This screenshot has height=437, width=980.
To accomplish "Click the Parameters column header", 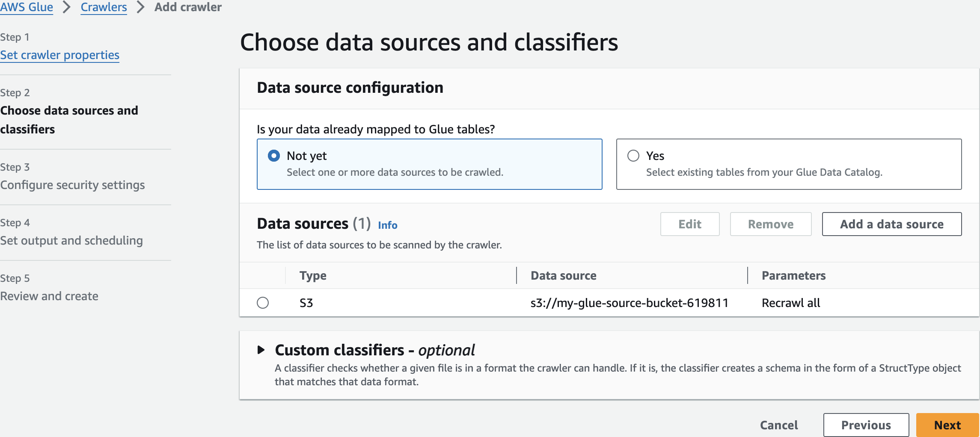I will [x=793, y=276].
